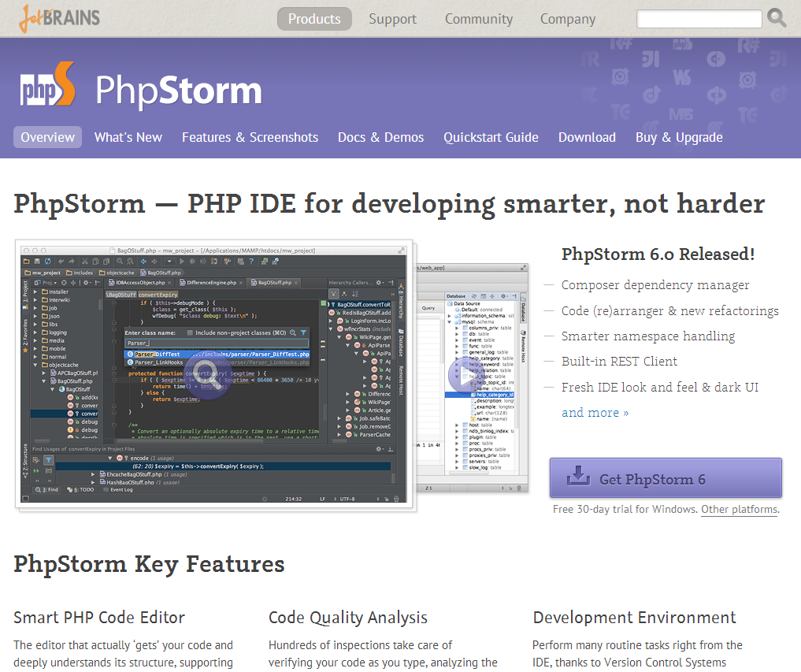
Task: Open the Products menu
Action: click(x=314, y=19)
